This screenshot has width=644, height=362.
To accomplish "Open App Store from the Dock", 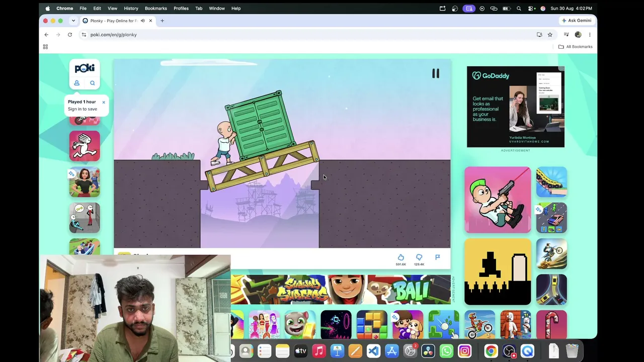I will [x=391, y=351].
